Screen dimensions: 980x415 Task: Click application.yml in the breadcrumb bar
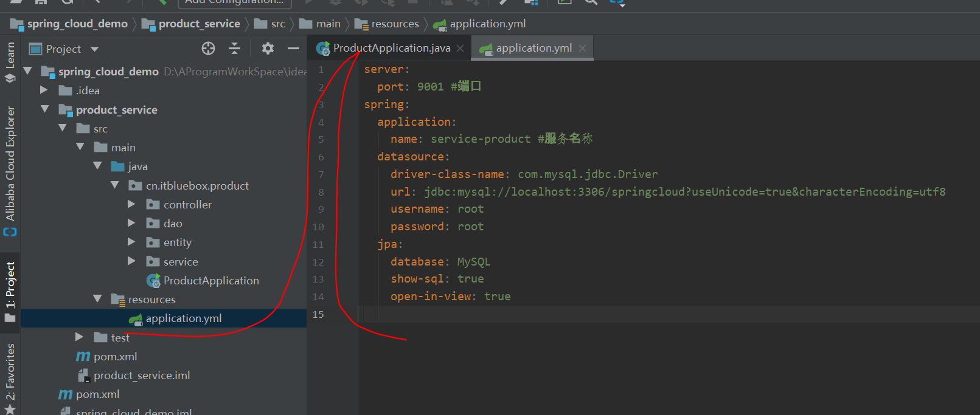coord(488,24)
